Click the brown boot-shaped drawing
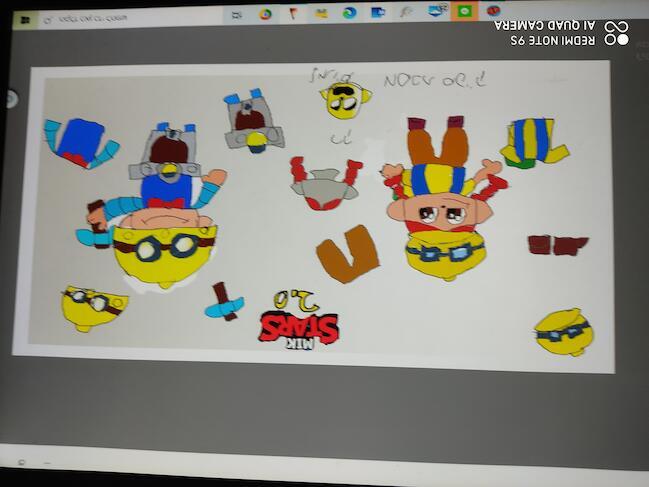Viewport: 649px width, 487px height. (347, 254)
